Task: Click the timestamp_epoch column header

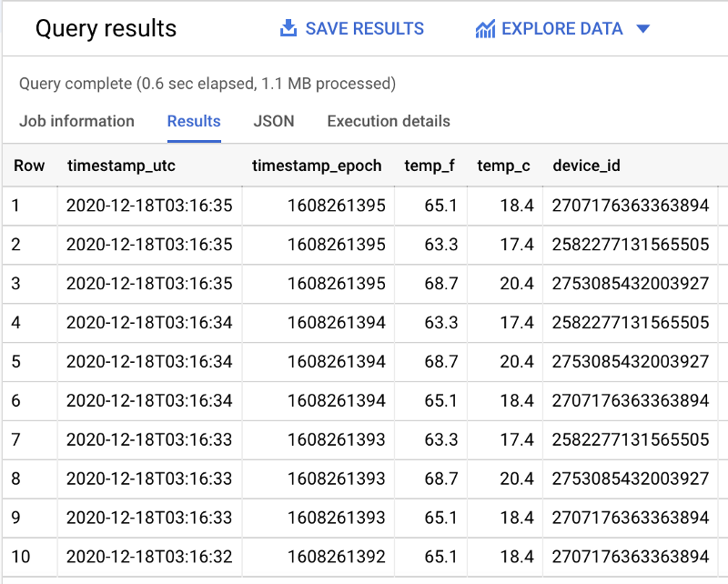Action: pyautogui.click(x=318, y=166)
